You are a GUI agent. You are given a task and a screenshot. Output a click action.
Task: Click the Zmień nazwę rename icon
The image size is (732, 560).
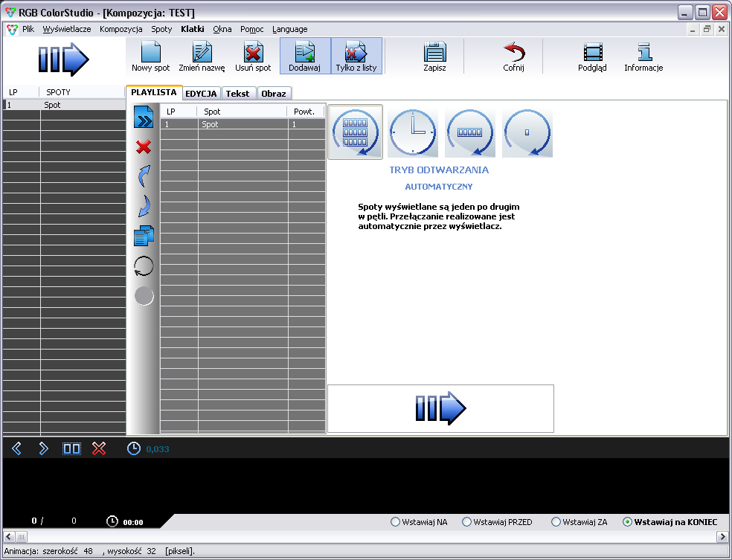point(202,56)
